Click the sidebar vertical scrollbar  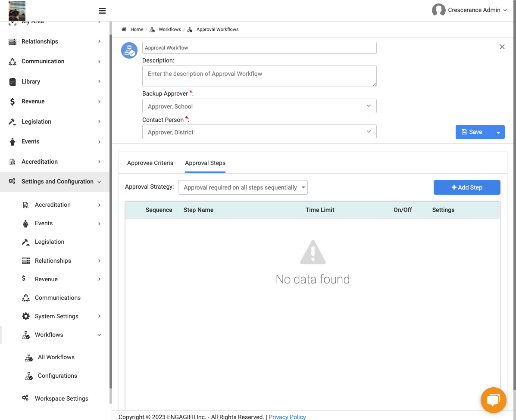[x=110, y=211]
